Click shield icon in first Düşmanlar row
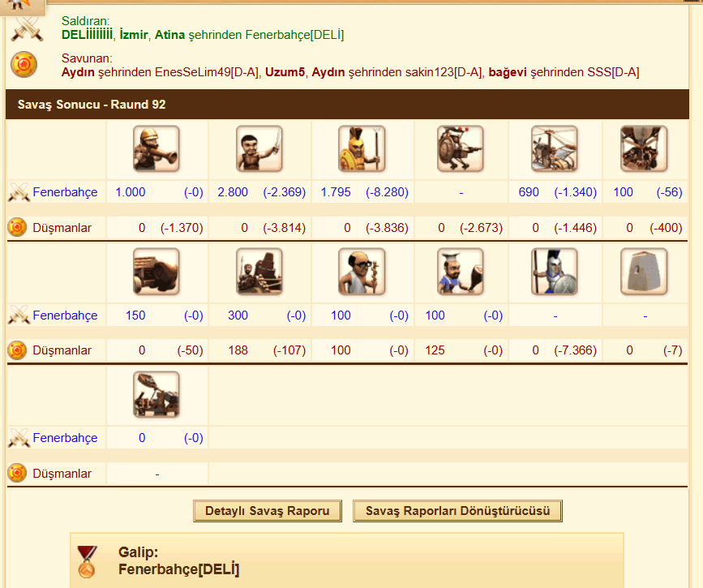The image size is (703, 588). [x=17, y=227]
